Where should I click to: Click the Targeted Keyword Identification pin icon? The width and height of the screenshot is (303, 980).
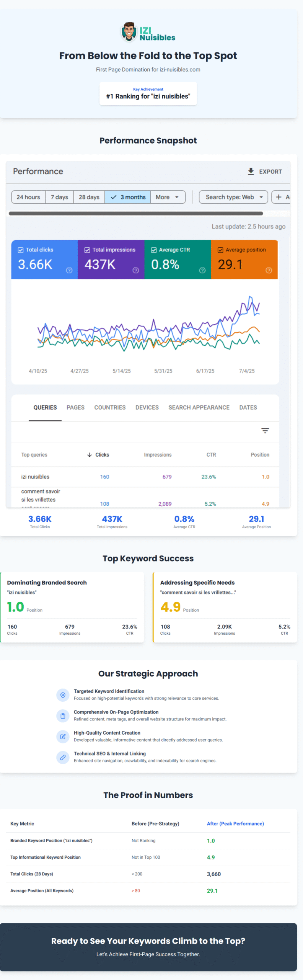[x=63, y=695]
